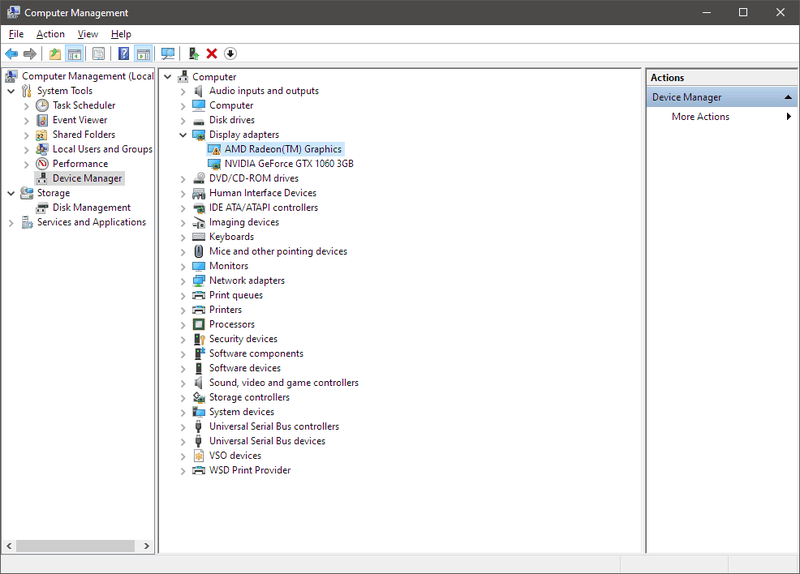The width and height of the screenshot is (800, 574).
Task: Click the NVIDIA GeForce adapter icon
Action: pyautogui.click(x=214, y=164)
